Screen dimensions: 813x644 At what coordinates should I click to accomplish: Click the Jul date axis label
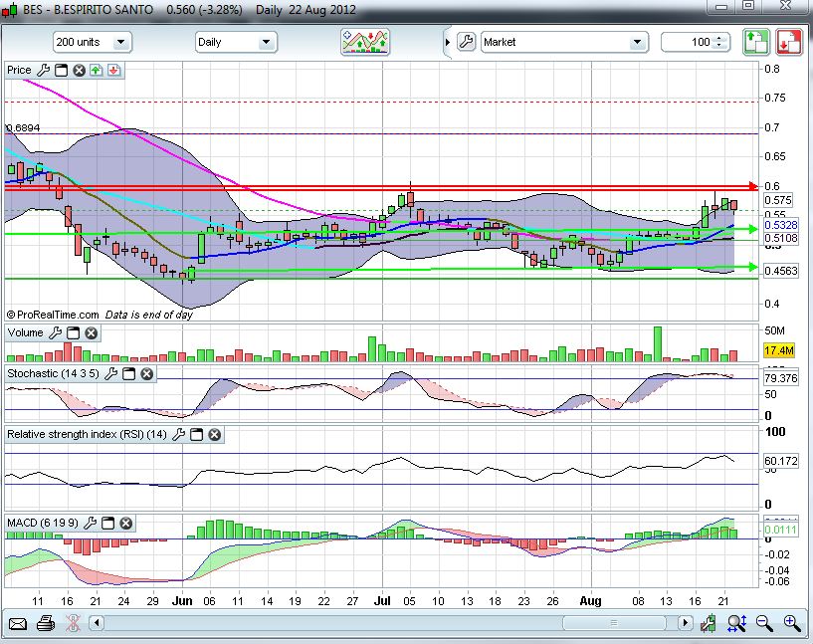tap(382, 601)
